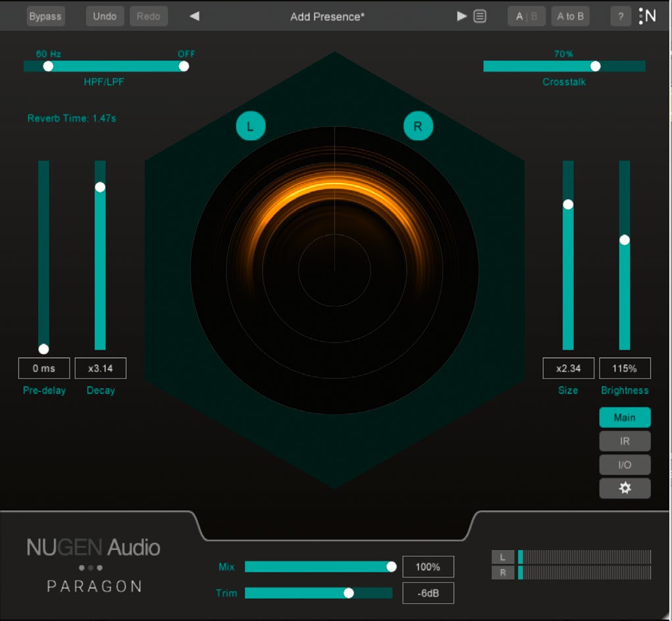Click the Brightness 115% value field
672x621 pixels.
[x=625, y=368]
